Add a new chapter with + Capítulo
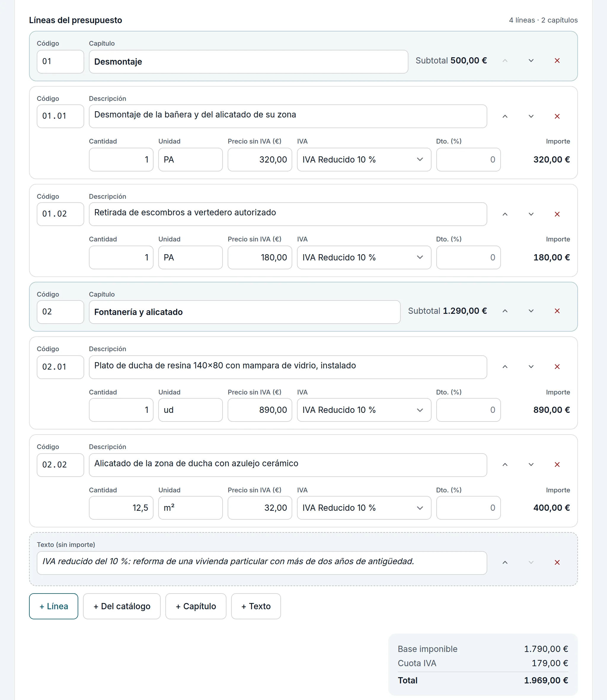This screenshot has height=700, width=607. 195,606
